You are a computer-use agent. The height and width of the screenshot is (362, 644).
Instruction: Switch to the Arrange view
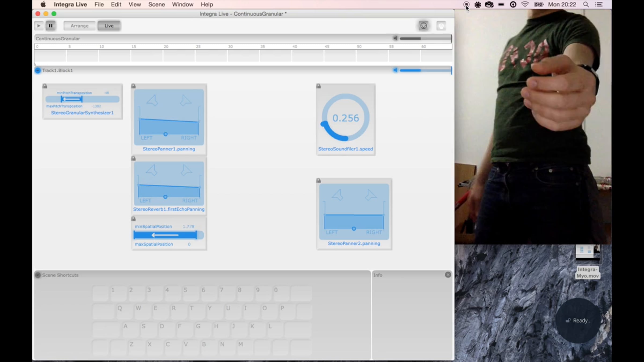(79, 26)
